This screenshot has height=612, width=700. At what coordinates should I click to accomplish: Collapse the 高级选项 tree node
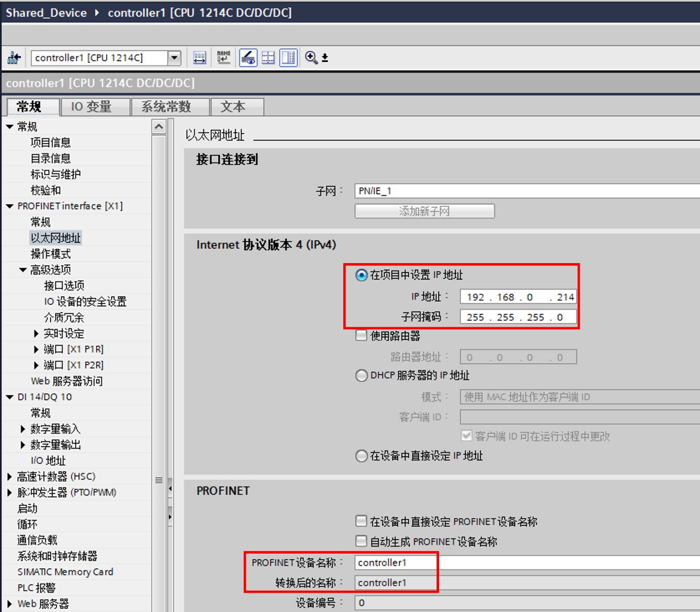[x=23, y=270]
